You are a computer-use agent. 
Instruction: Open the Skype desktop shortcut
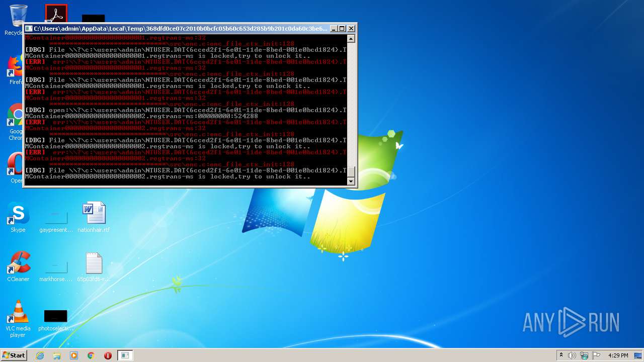point(18,218)
